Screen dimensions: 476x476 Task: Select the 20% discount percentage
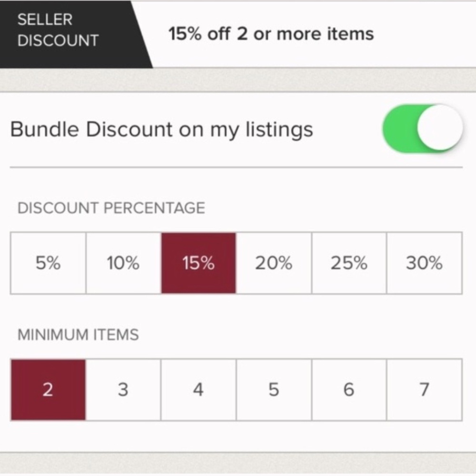point(273,263)
